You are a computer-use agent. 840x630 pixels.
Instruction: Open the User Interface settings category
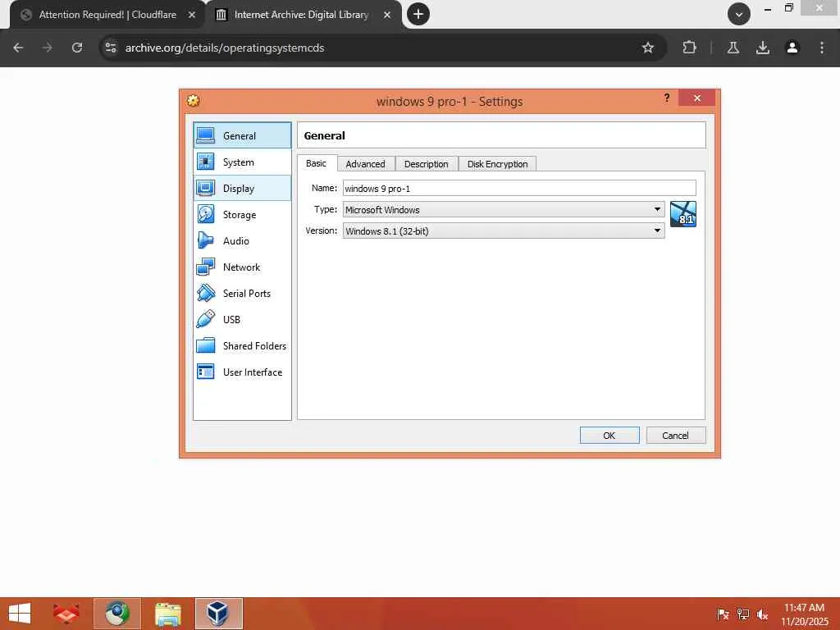pyautogui.click(x=242, y=372)
